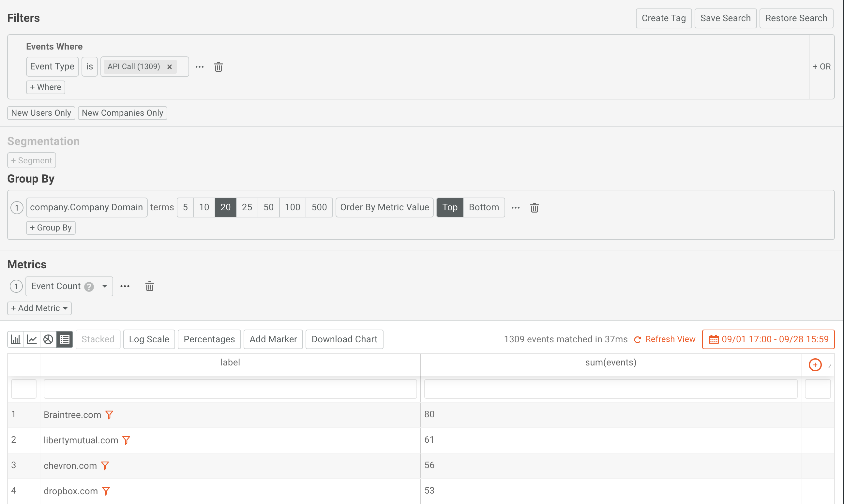844x504 pixels.
Task: Delete the Event Type filter
Action: click(219, 67)
